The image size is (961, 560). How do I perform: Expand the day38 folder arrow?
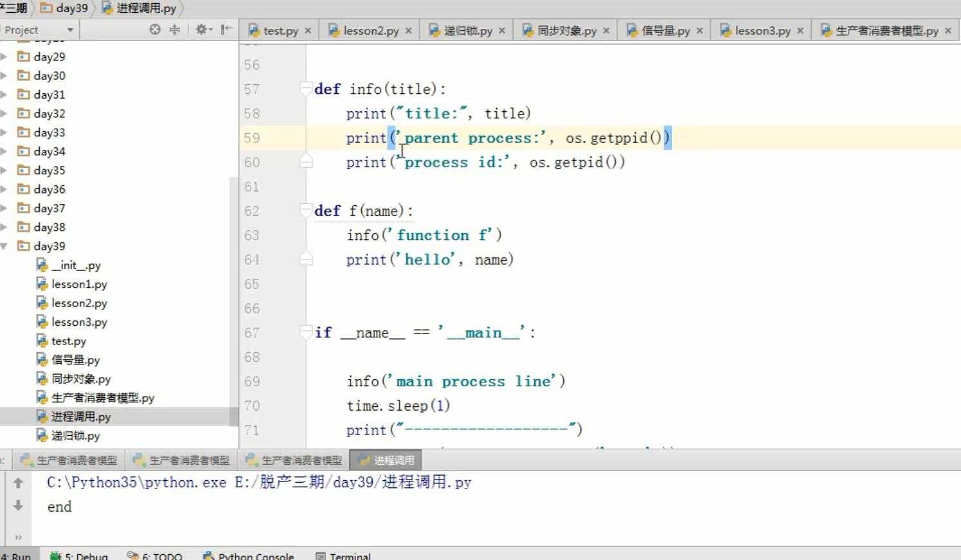4,227
